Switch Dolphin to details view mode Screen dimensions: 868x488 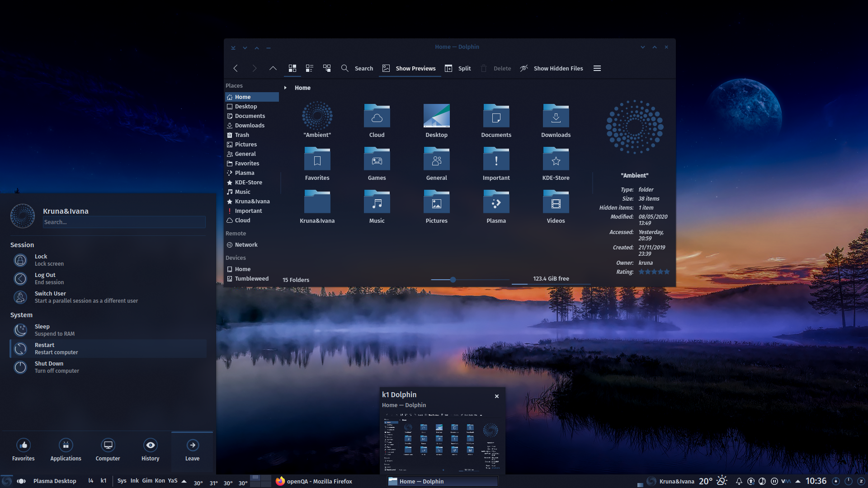click(x=310, y=68)
